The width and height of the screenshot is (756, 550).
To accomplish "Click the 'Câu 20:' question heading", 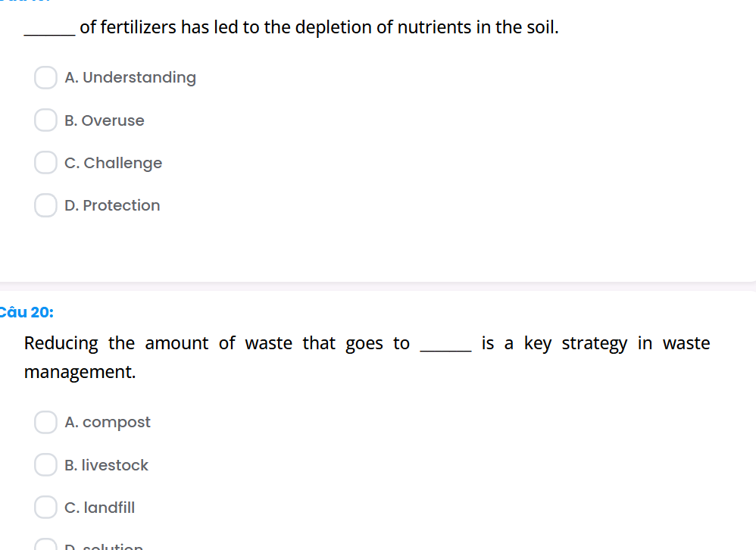I will click(x=27, y=311).
